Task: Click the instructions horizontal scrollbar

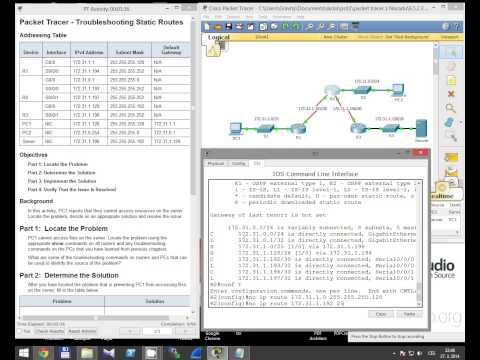Action: 97,318
